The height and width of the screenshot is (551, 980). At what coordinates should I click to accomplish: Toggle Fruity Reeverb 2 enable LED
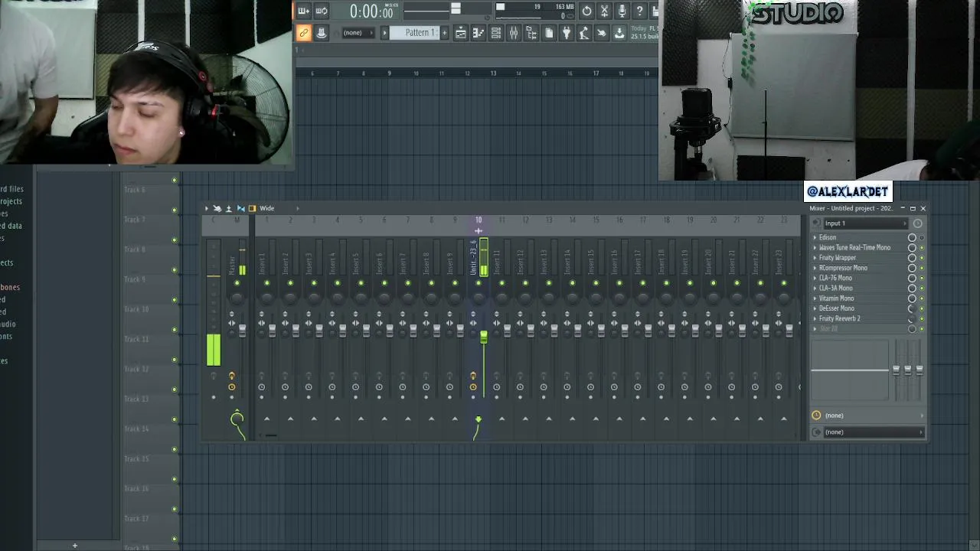921,318
